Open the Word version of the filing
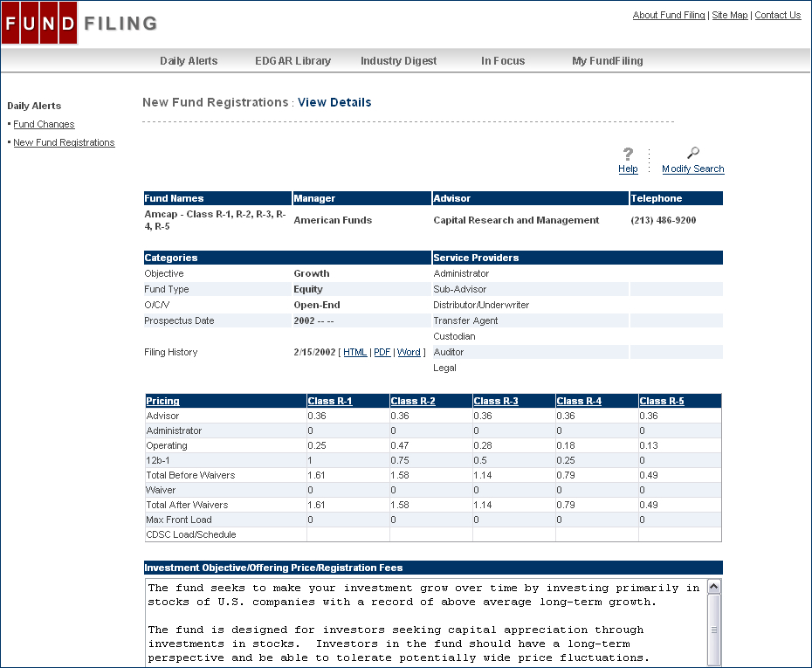812x668 pixels. 409,352
